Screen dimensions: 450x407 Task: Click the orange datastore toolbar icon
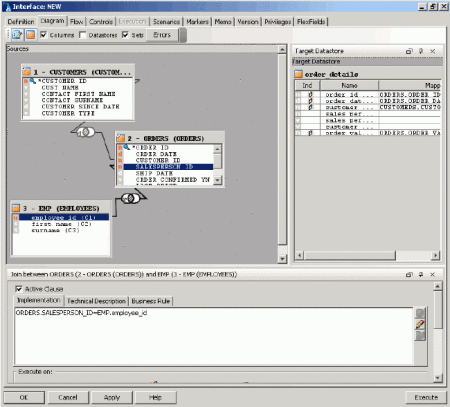[x=30, y=35]
